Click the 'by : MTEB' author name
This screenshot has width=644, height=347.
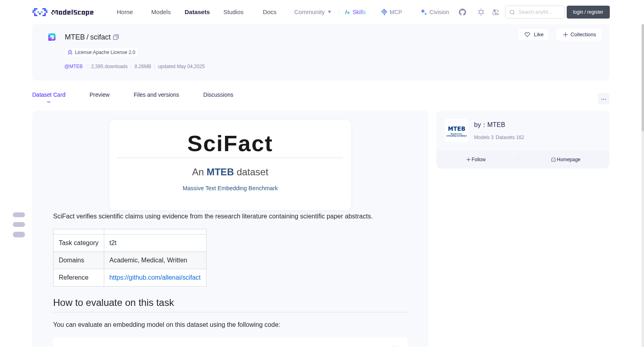point(489,125)
